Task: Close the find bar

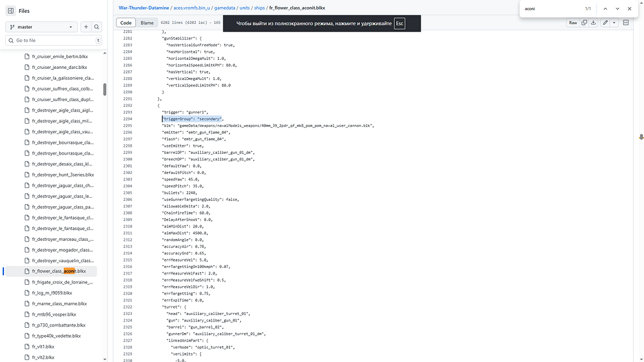Action: click(x=629, y=8)
